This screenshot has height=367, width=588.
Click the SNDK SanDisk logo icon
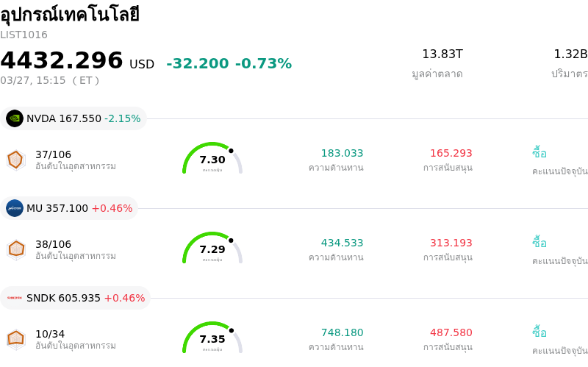(x=15, y=298)
